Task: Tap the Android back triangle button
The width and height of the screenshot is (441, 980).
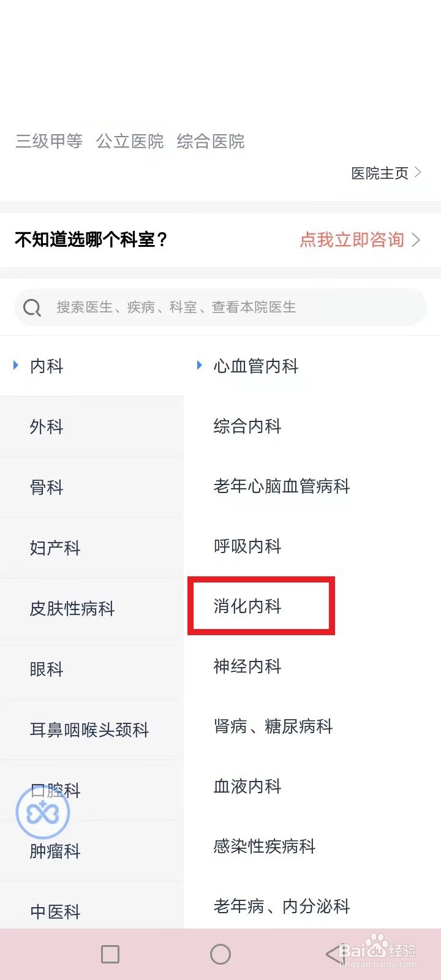Action: point(334,954)
